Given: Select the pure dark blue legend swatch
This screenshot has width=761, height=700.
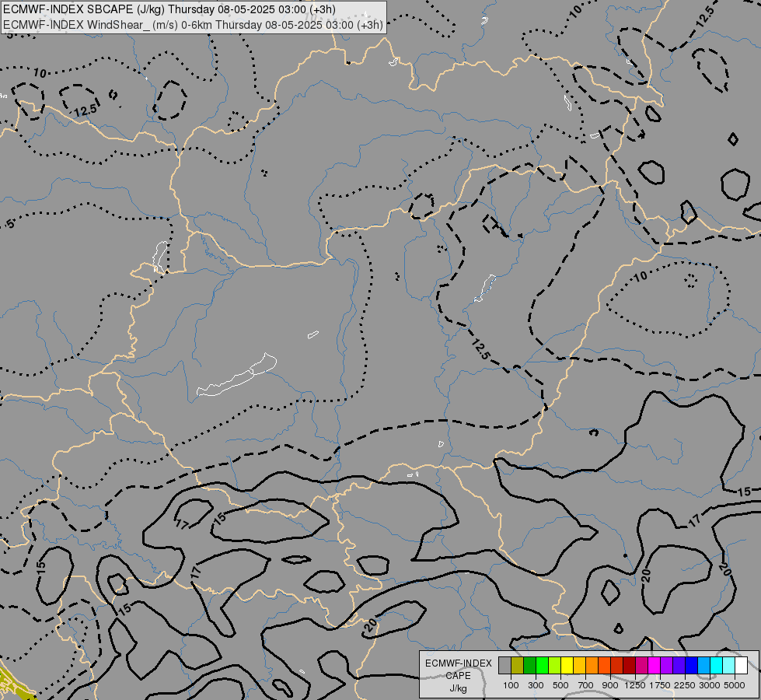Looking at the screenshot, I should coord(691,665).
